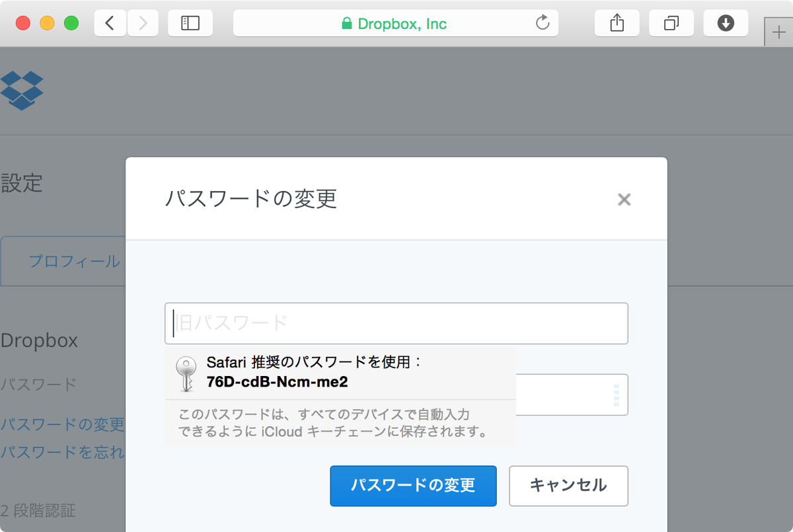Click the blue パスワードの変更 submit button
The height and width of the screenshot is (532, 793).
pos(413,486)
